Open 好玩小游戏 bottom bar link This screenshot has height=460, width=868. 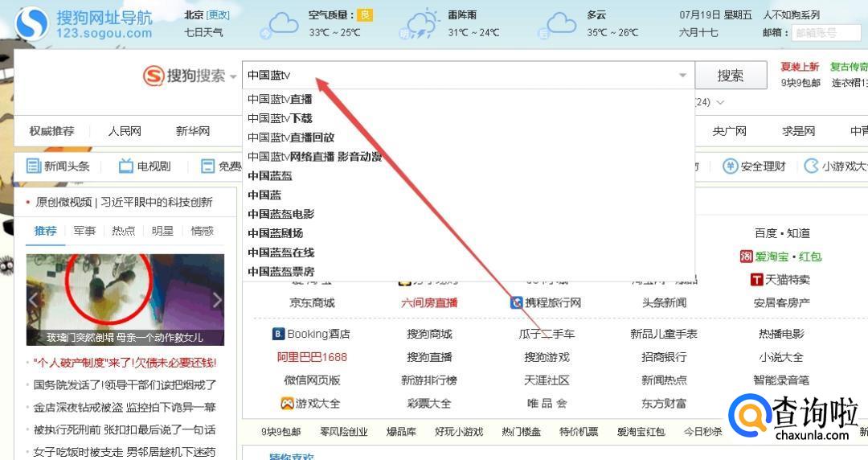coord(458,432)
